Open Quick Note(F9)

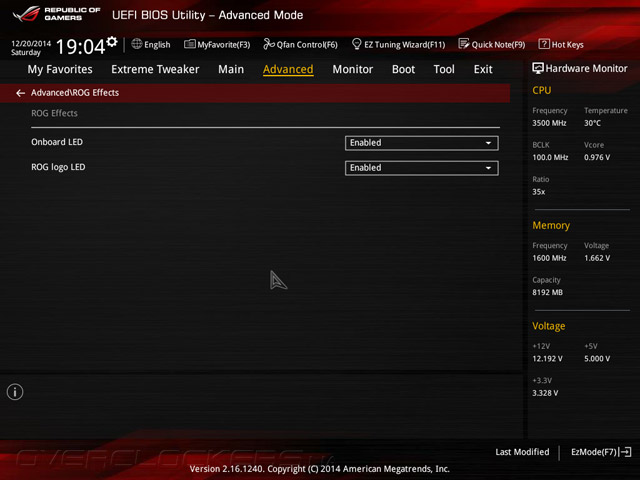point(492,44)
